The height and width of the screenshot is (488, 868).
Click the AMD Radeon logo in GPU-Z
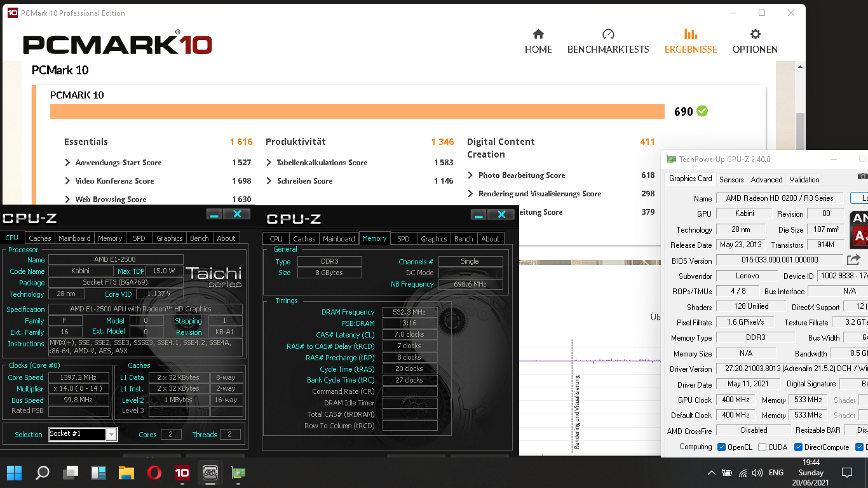coord(859,229)
